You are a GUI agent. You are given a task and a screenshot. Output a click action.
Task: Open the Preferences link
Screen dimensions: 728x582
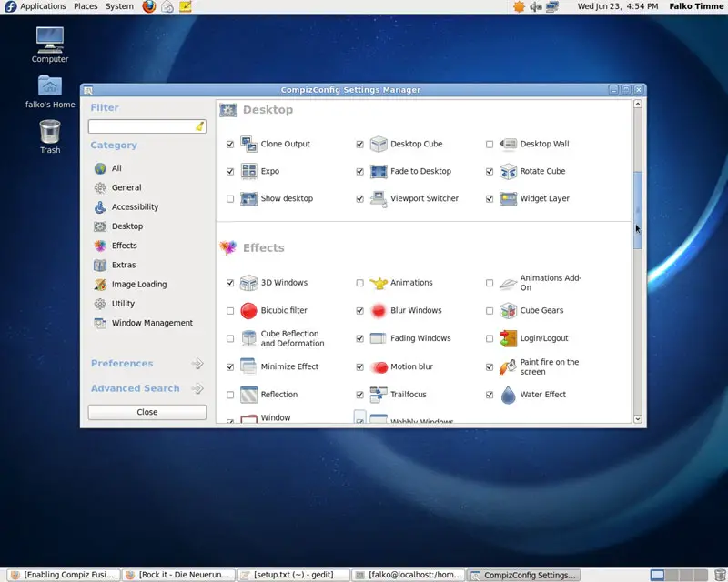122,364
